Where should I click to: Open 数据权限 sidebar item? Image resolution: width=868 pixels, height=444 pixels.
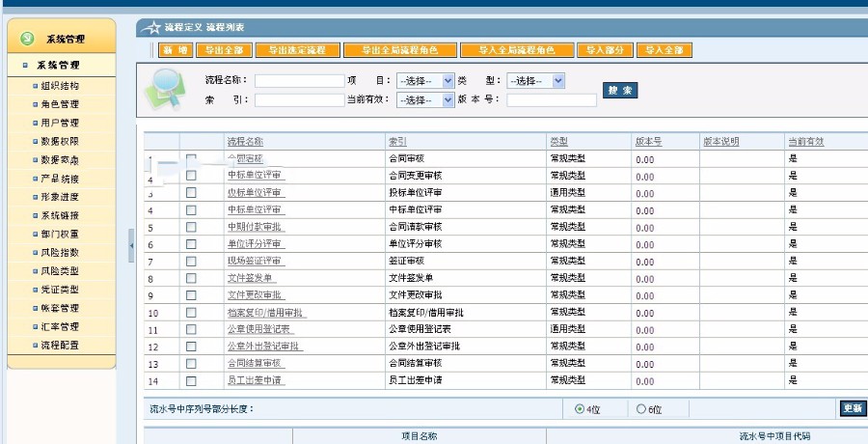[x=60, y=141]
